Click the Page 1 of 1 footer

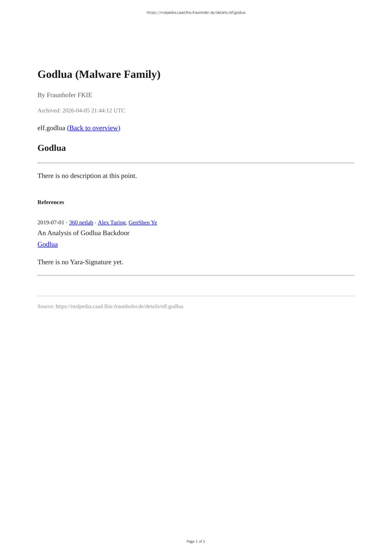(x=196, y=541)
